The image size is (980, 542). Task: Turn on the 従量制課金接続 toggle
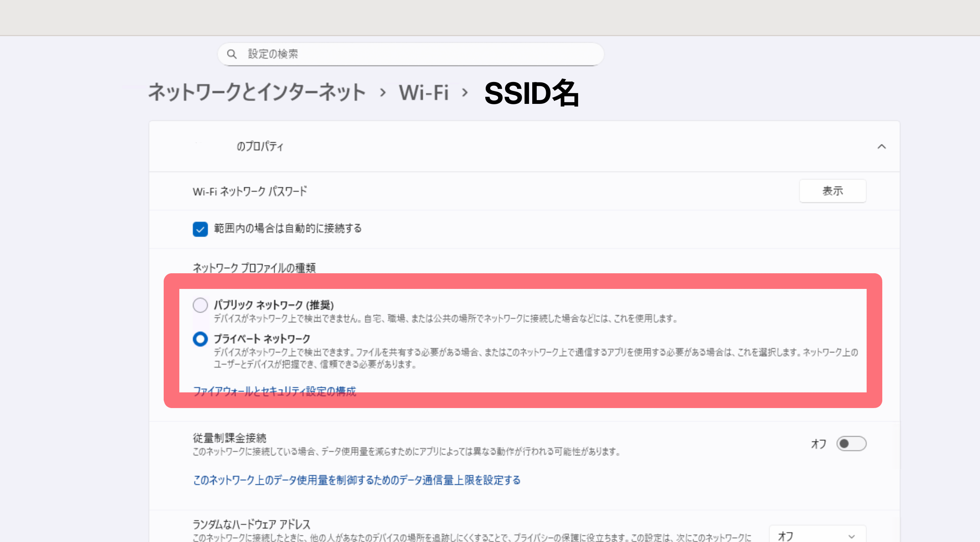[851, 443]
